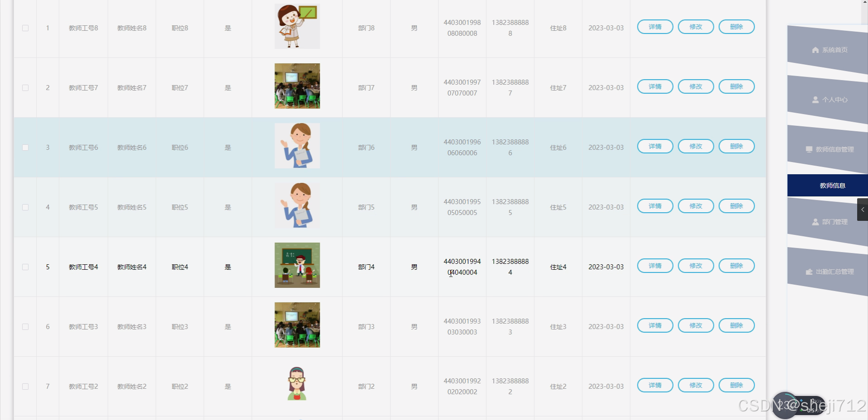868x420 pixels.
Task: Open the 系统首页 home icon in sidebar
Action: [x=816, y=50]
